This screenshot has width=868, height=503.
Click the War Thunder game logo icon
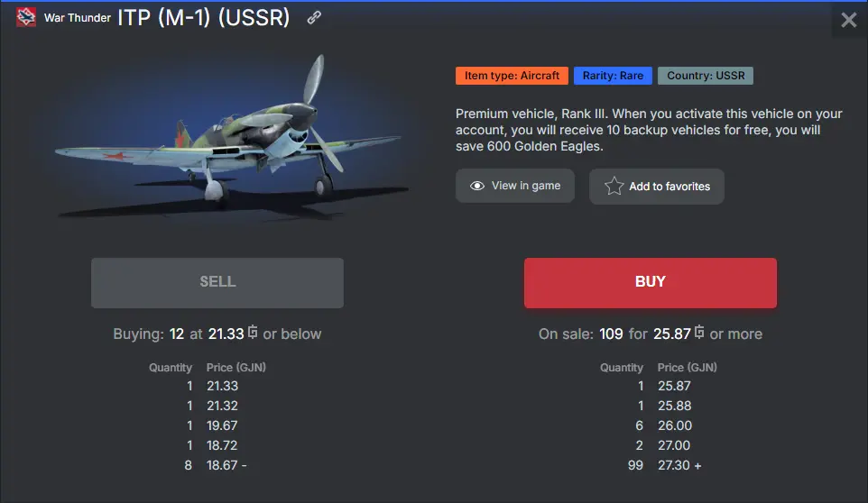point(26,18)
